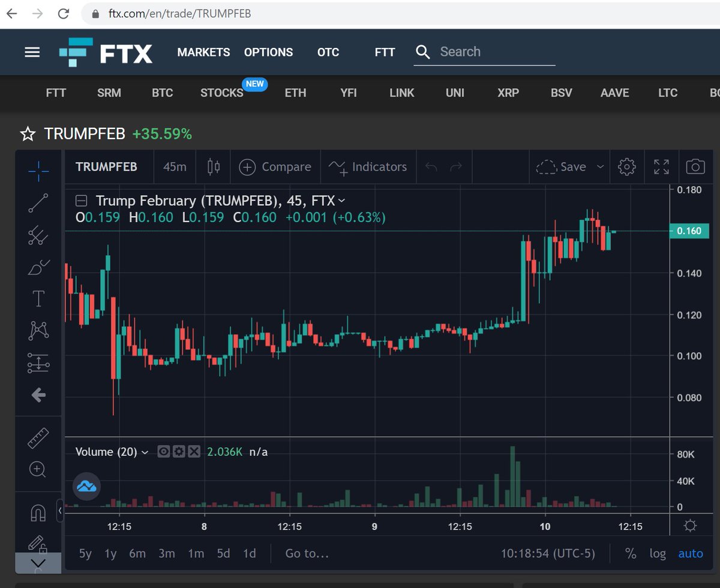This screenshot has width=720, height=588.
Task: Select the trend line drawing tool
Action: (38, 203)
